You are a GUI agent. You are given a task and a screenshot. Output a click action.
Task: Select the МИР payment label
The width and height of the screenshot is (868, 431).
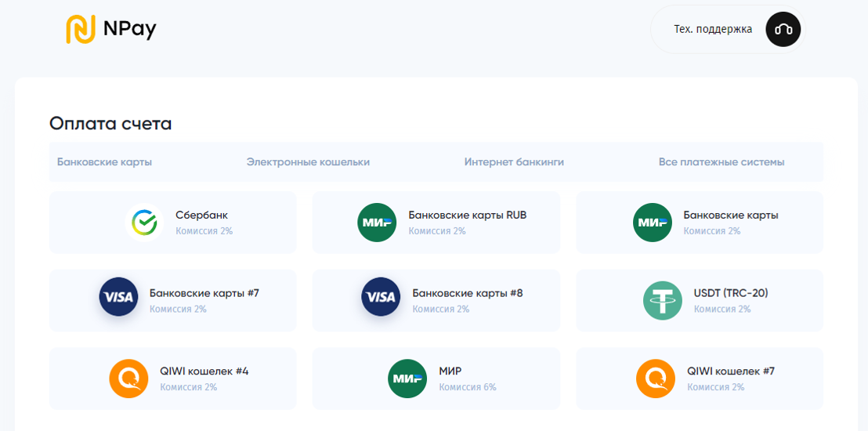point(450,371)
